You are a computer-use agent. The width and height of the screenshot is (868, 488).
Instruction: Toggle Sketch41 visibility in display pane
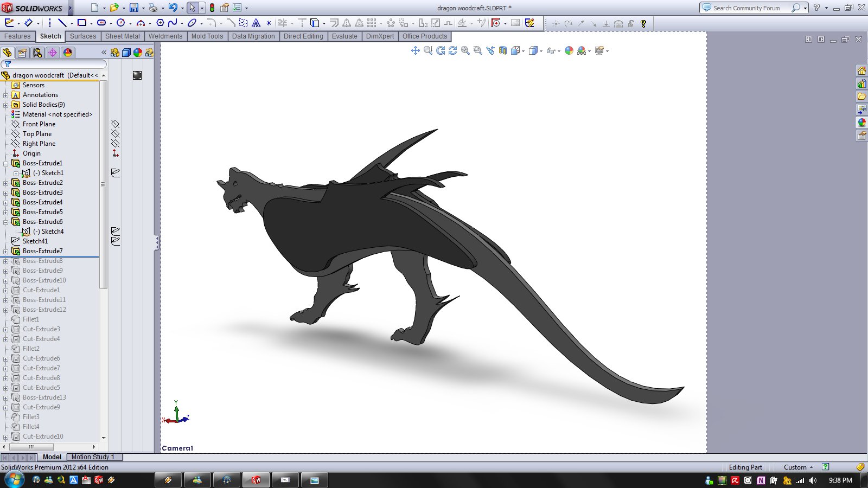click(115, 241)
